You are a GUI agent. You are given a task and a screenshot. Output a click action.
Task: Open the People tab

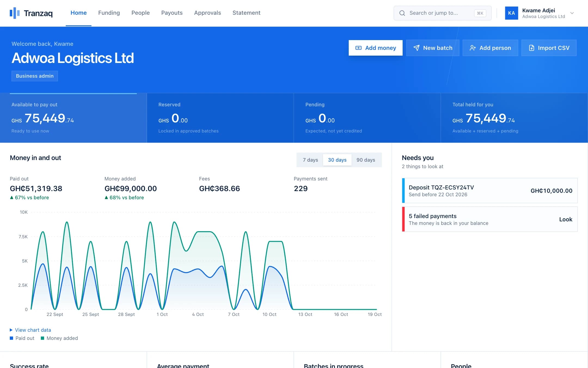point(140,13)
